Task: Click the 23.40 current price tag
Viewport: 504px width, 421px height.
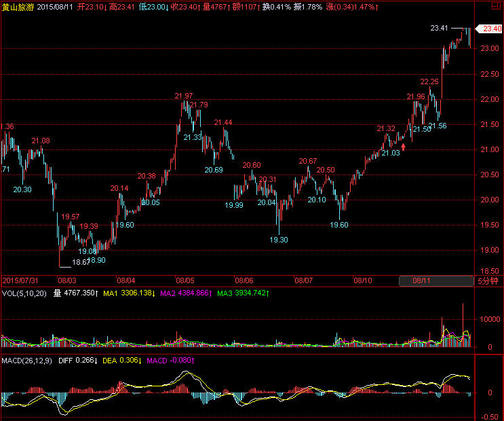Action: [x=488, y=29]
